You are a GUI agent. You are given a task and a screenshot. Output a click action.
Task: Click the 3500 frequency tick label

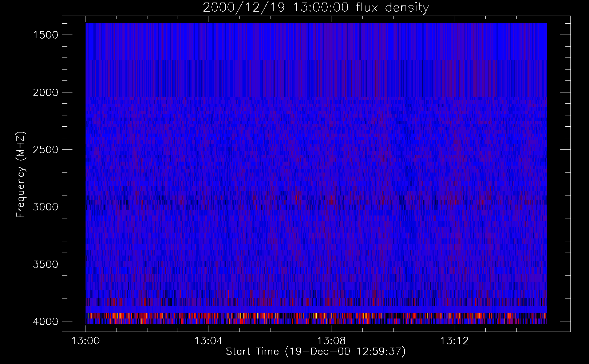(x=46, y=264)
